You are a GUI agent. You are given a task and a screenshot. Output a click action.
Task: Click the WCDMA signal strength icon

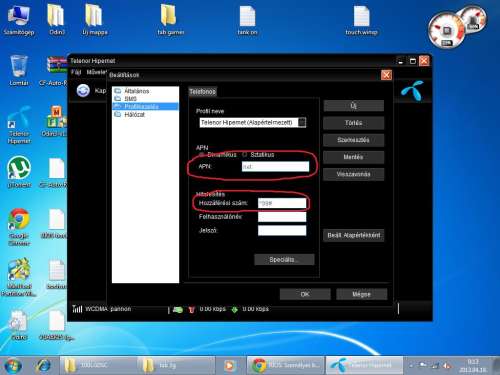coord(77,309)
